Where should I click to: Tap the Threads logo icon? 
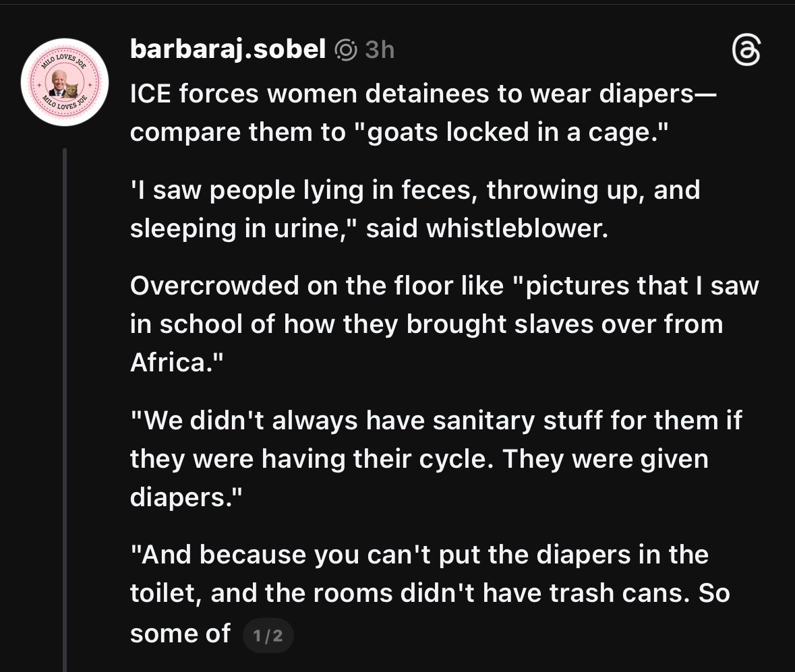pyautogui.click(x=746, y=52)
